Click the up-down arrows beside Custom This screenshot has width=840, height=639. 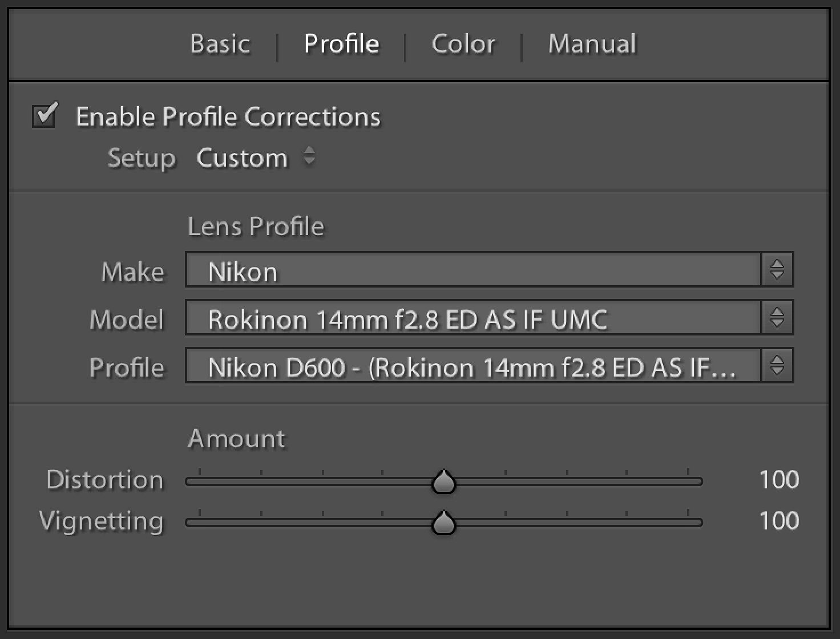pyautogui.click(x=309, y=156)
